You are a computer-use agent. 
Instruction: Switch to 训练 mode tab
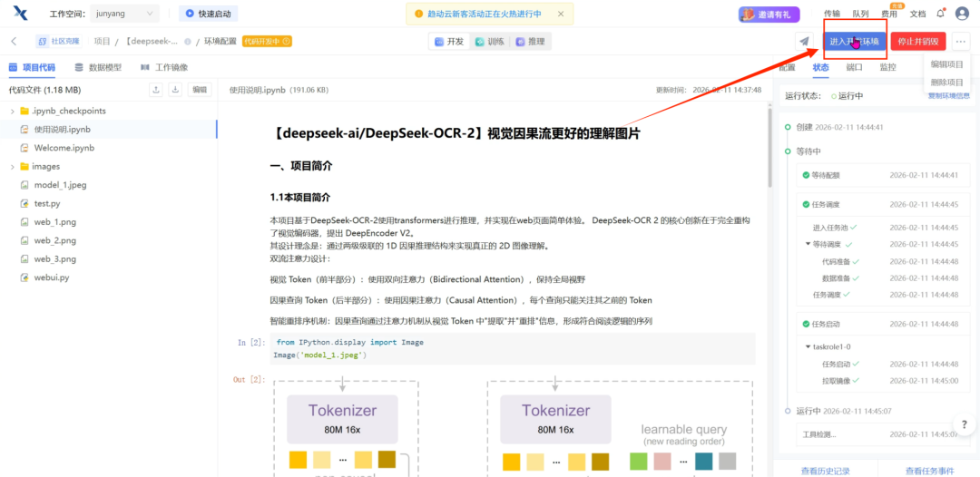(489, 42)
